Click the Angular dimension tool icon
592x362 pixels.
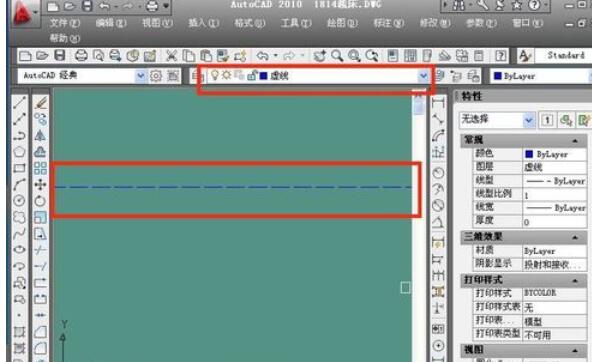438,222
